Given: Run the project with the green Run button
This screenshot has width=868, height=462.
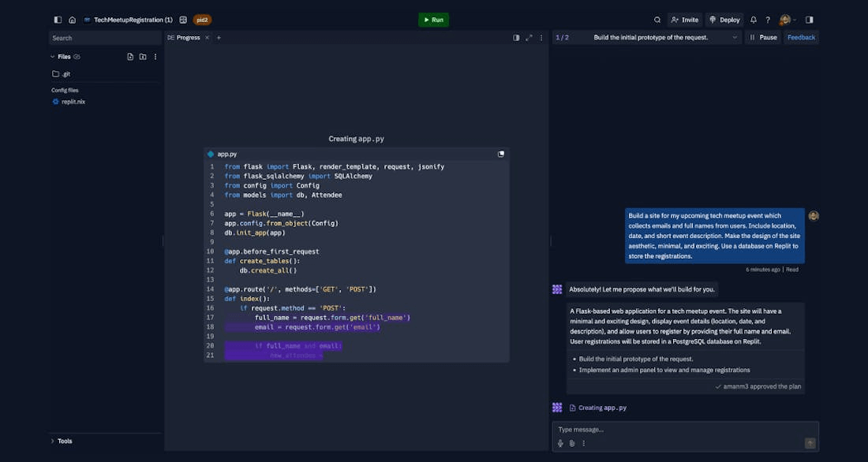Looking at the screenshot, I should [x=433, y=20].
